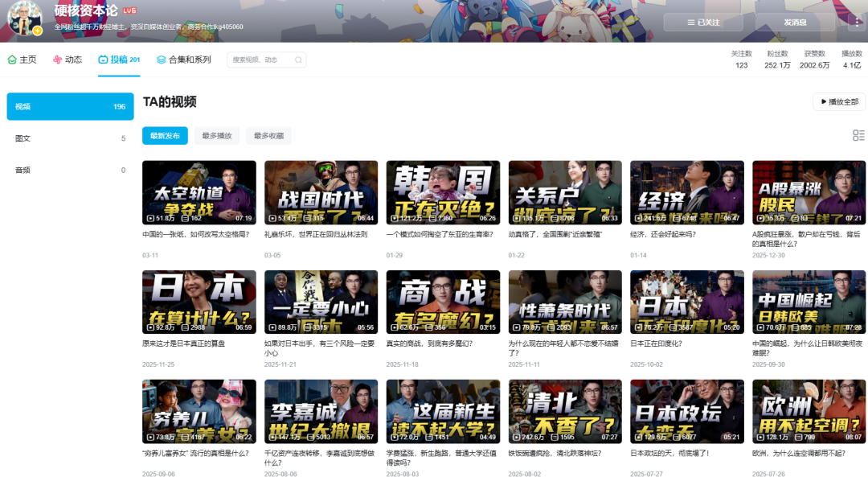Send a message with the 发消息 button
This screenshot has height=477, width=868.
point(795,23)
